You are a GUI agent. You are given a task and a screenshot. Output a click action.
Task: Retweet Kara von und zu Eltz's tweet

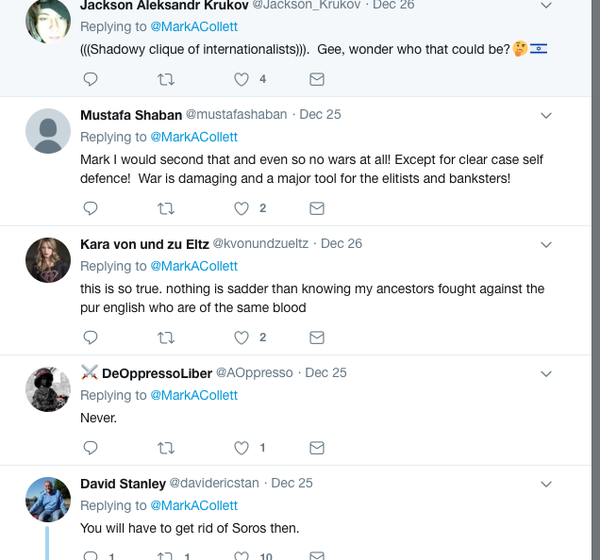166,338
